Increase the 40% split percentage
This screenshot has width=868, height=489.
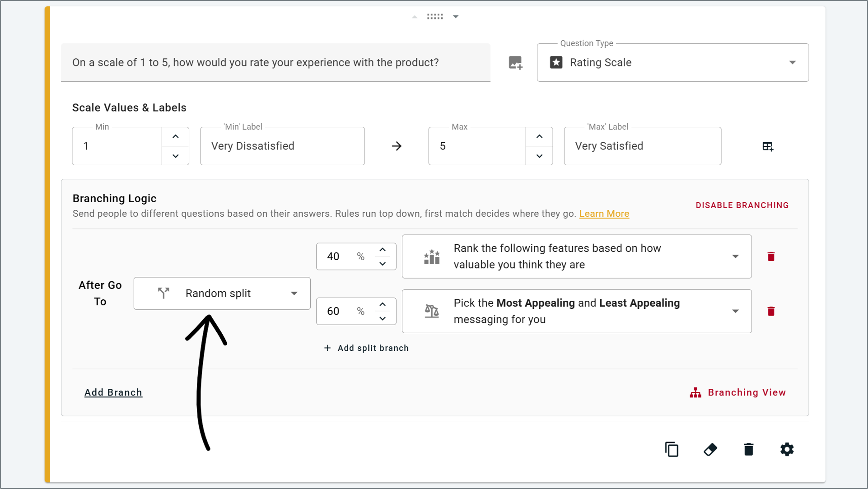click(383, 250)
